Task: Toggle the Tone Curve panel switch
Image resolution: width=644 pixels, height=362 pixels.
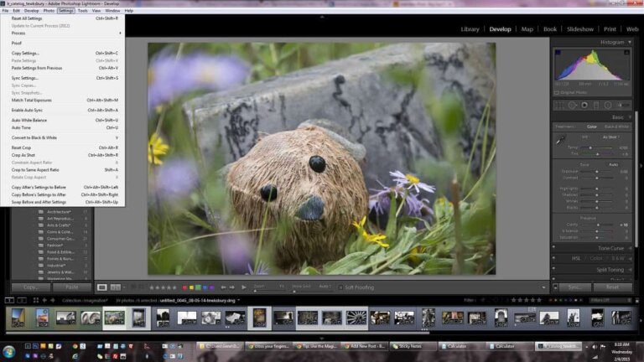Action: pos(553,247)
